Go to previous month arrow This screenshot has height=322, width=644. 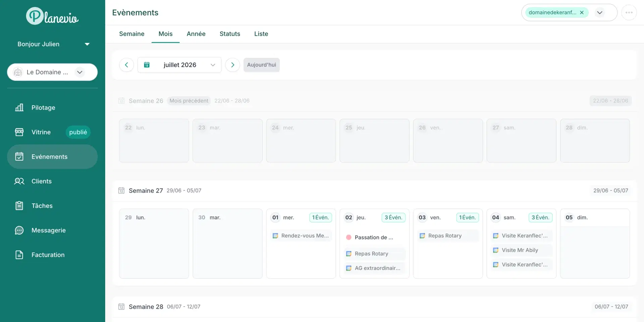[126, 65]
